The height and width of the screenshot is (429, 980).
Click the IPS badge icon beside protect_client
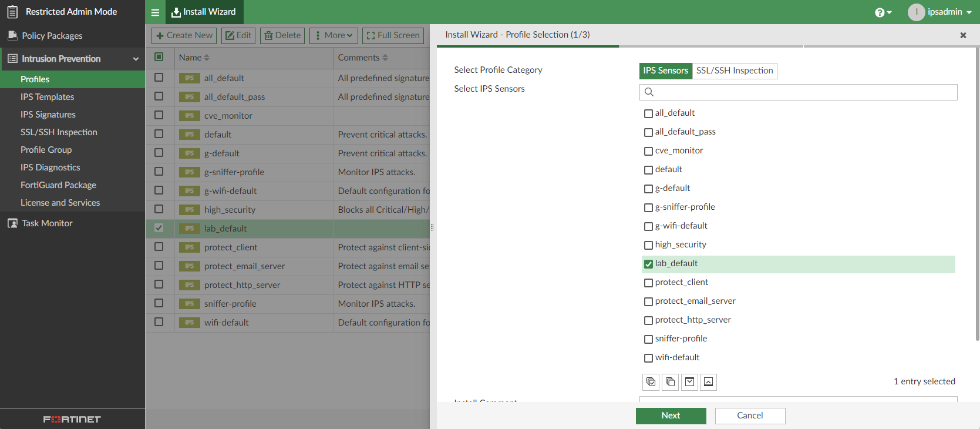click(x=189, y=247)
